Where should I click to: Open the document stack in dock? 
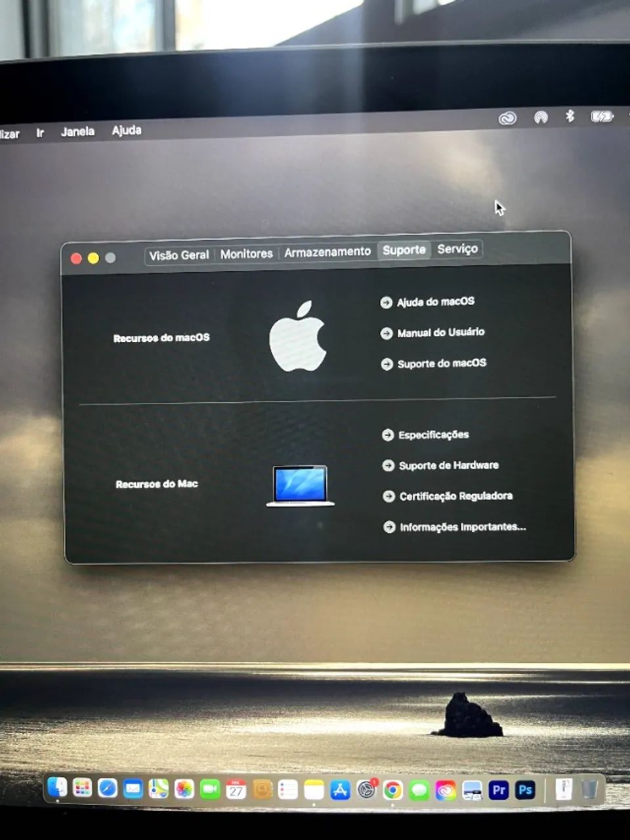tap(563, 789)
